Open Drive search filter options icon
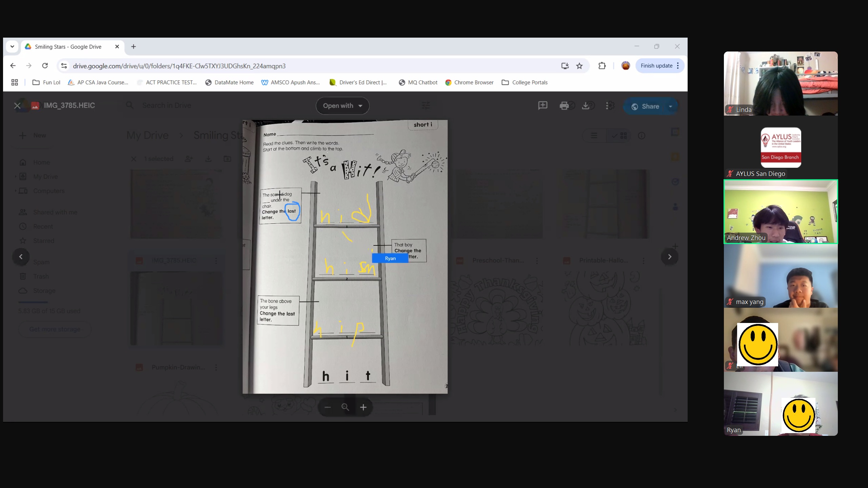This screenshot has width=868, height=488. tap(426, 106)
